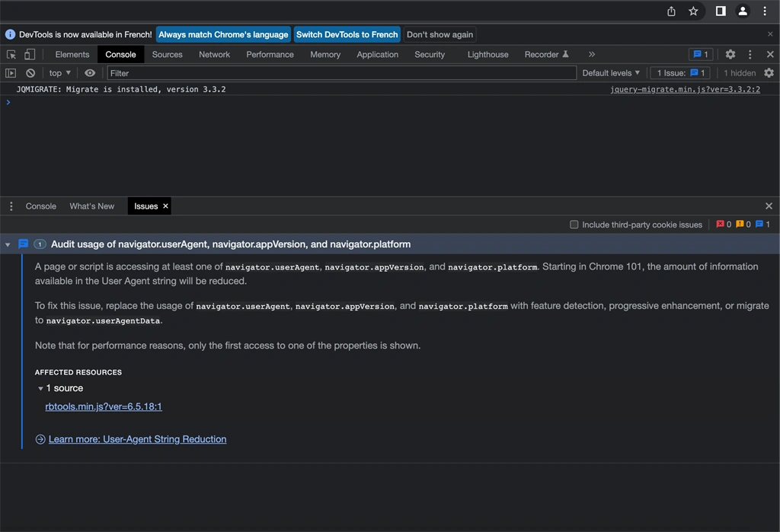Open rbtools.min.js source link
The image size is (780, 532).
104,406
